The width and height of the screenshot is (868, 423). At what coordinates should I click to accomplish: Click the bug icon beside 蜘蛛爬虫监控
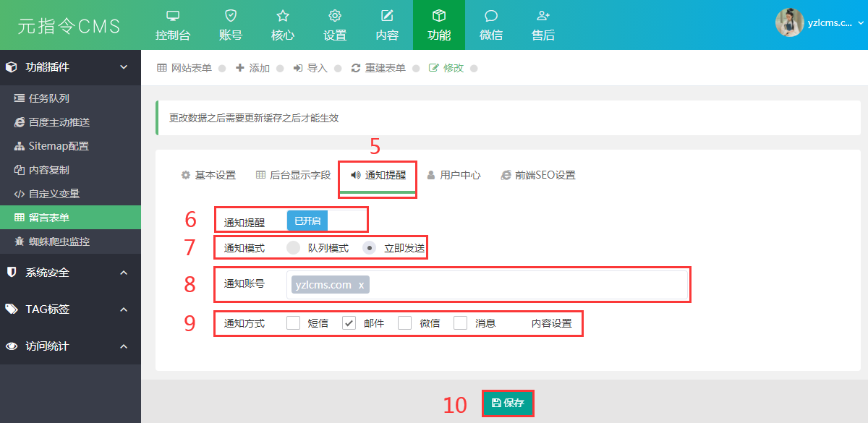(20, 242)
